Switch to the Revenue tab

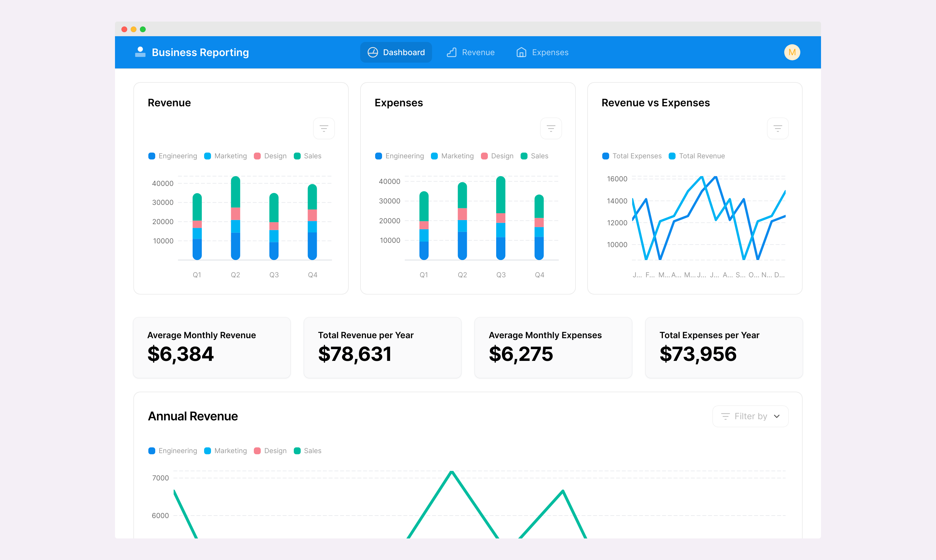470,53
